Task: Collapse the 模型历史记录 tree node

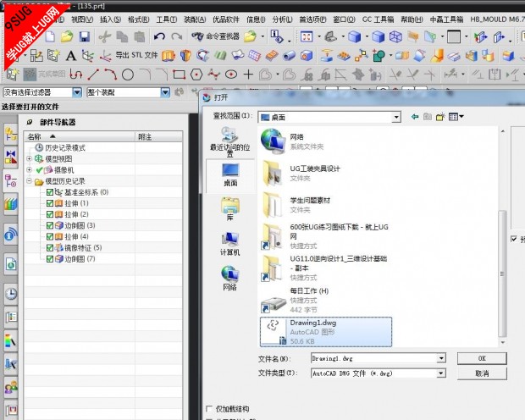Action: (x=29, y=181)
